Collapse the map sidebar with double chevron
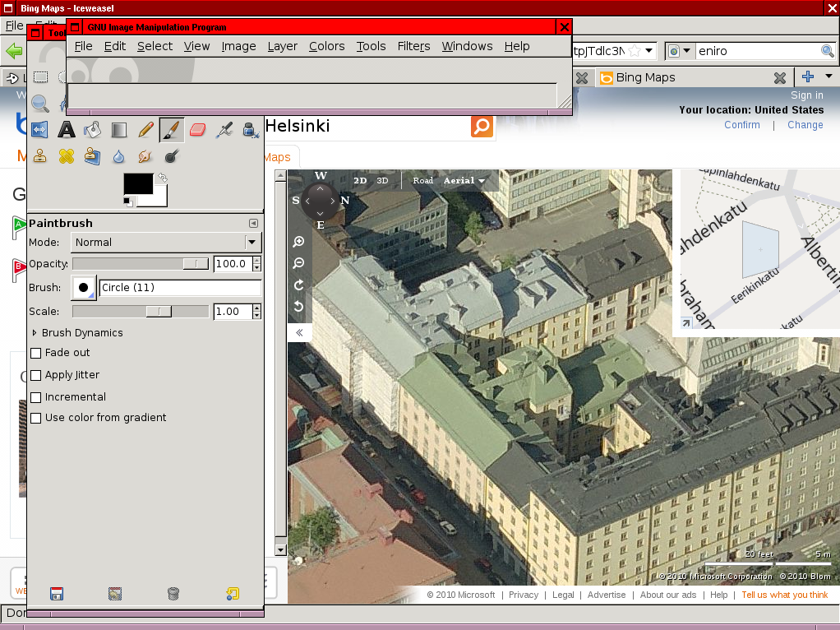This screenshot has height=630, width=840. pos(299,333)
